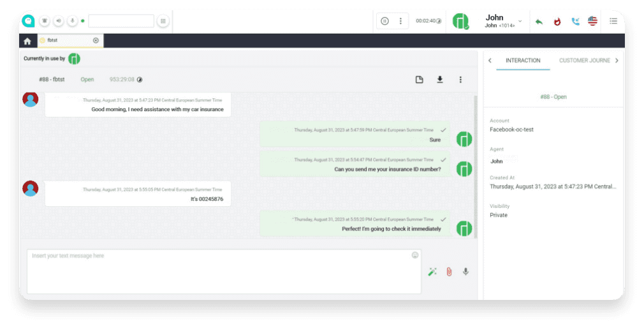This screenshot has height=328, width=644.
Task: Click the red flame icon
Action: (x=557, y=21)
